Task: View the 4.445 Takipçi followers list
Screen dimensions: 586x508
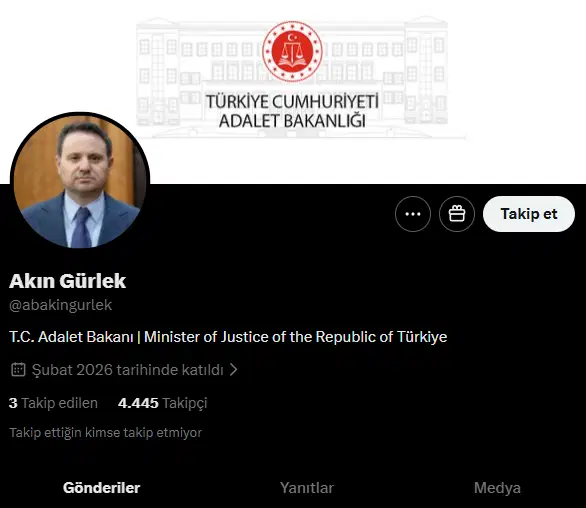Action: click(162, 403)
